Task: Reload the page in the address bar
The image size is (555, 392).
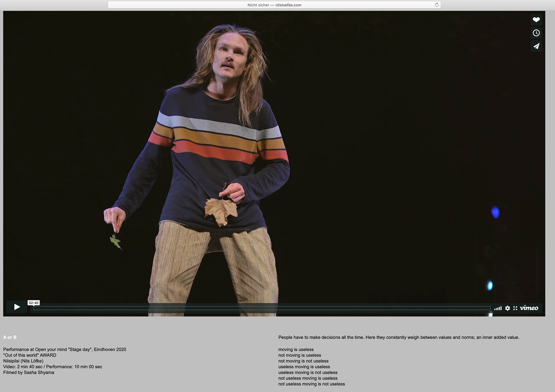Action: click(436, 5)
